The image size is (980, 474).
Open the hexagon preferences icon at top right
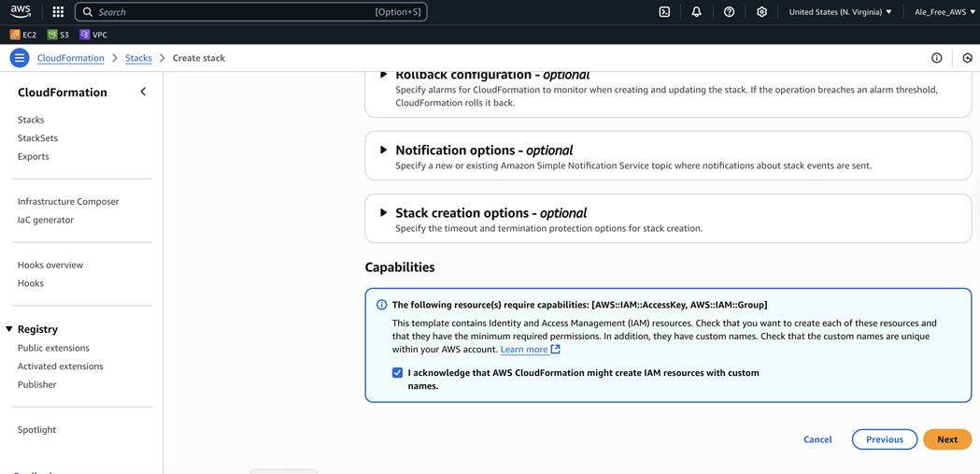tap(968, 58)
